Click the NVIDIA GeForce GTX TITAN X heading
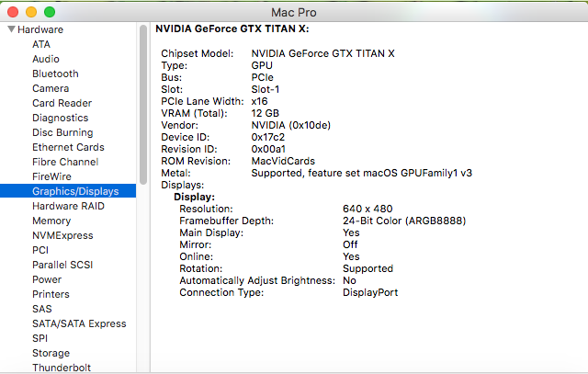The width and height of the screenshot is (588, 374). [x=232, y=28]
